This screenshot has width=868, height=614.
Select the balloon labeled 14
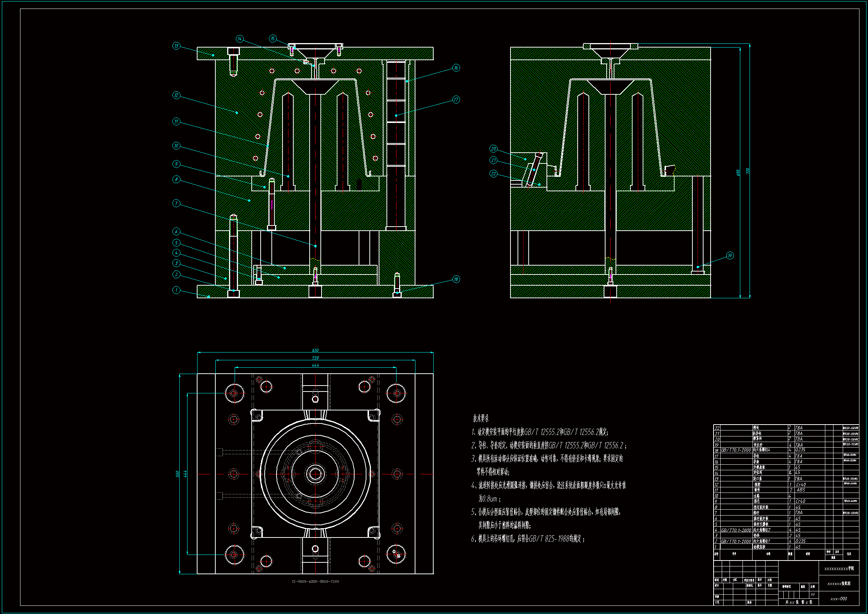[239, 39]
